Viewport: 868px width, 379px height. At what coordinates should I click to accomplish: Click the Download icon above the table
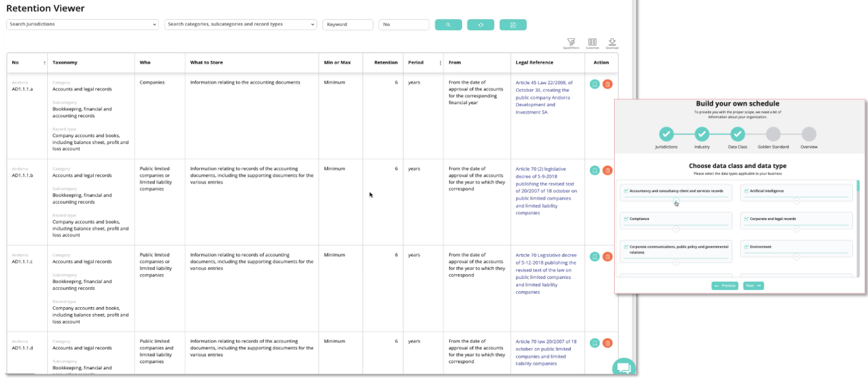(612, 43)
